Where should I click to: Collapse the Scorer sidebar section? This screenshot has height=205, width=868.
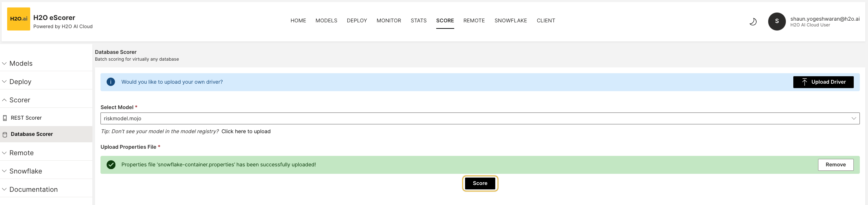point(46,100)
